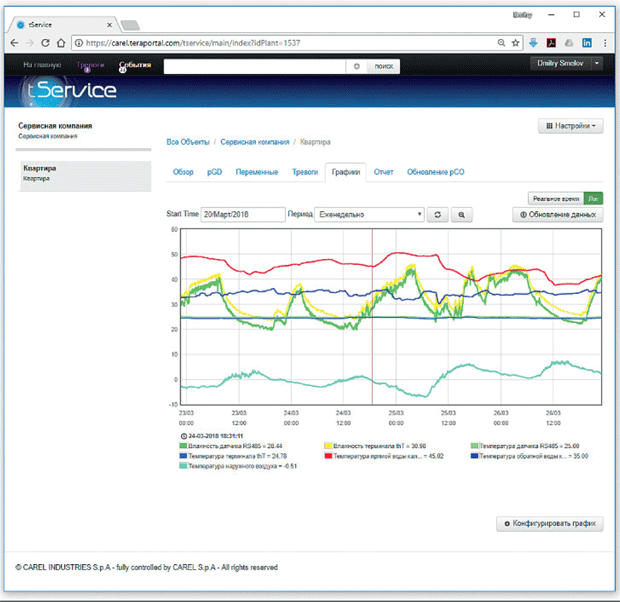Switch to the Переменные tab
The height and width of the screenshot is (602, 620).
coord(257,172)
